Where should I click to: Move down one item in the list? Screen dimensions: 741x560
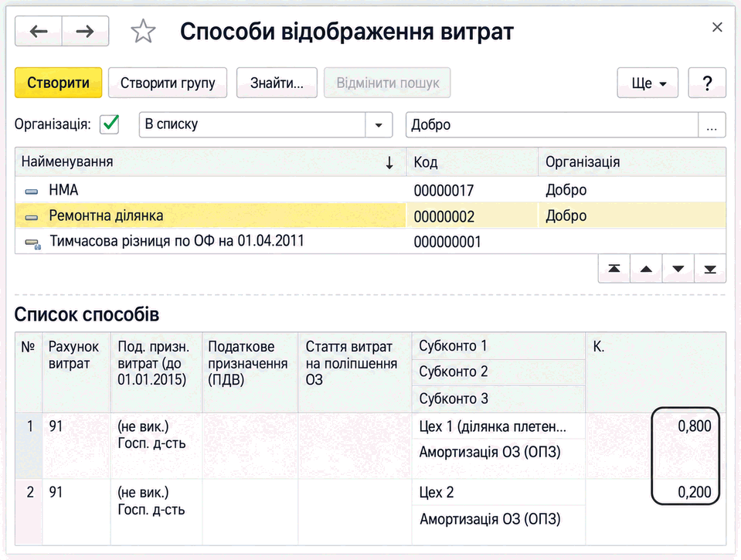click(x=678, y=269)
